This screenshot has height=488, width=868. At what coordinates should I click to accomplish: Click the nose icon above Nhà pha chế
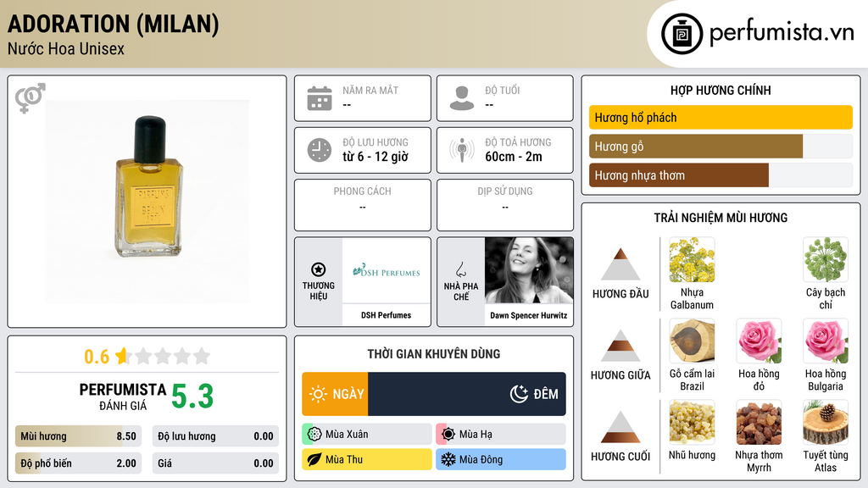pos(460,269)
